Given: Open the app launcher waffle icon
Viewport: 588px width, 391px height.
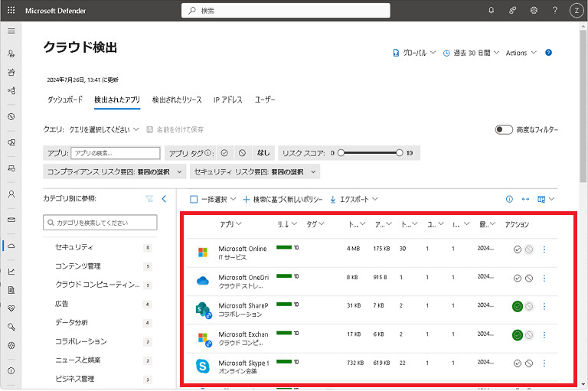Looking at the screenshot, I should pos(11,10).
